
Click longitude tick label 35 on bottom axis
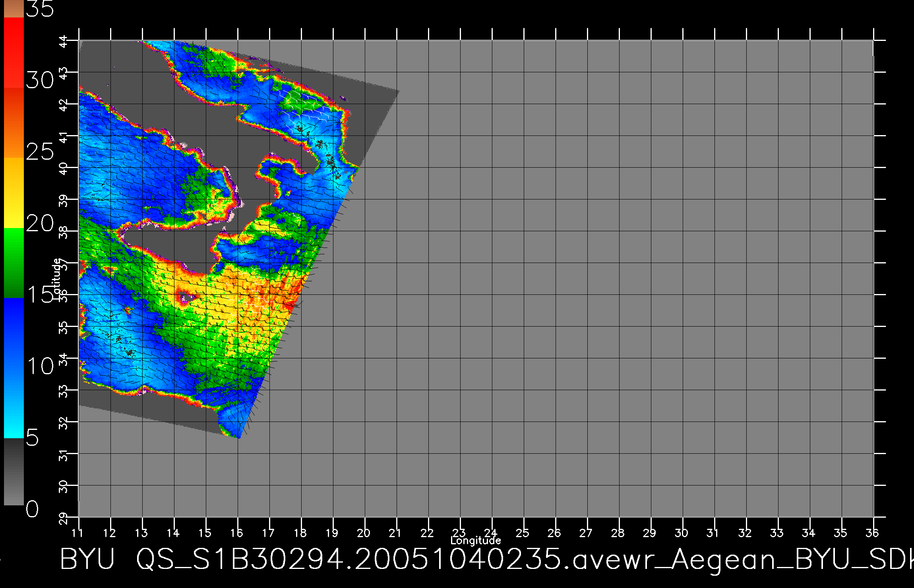click(x=840, y=532)
